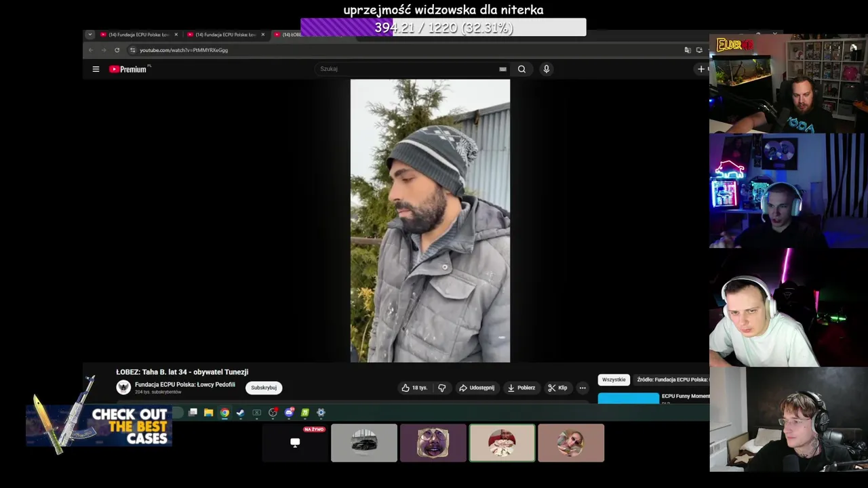Click the CHECK OUT THE BEST CASES banner
Image resolution: width=868 pixels, height=488 pixels.
click(x=99, y=426)
